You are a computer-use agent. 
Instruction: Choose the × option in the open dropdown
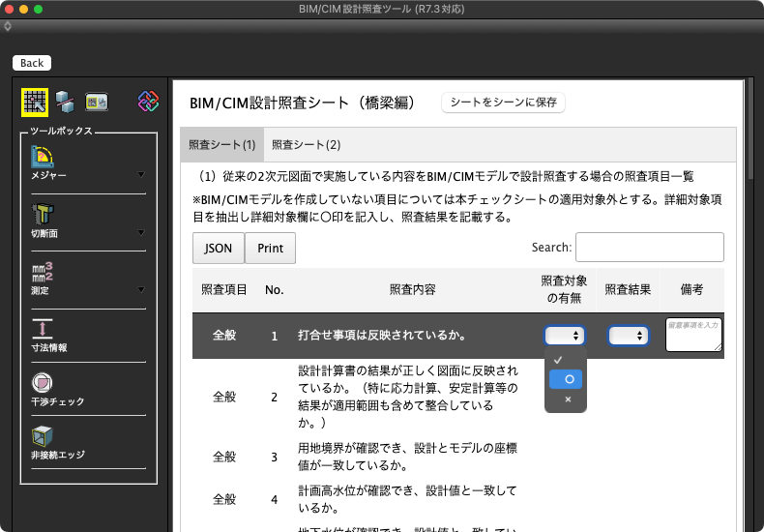[x=569, y=399]
